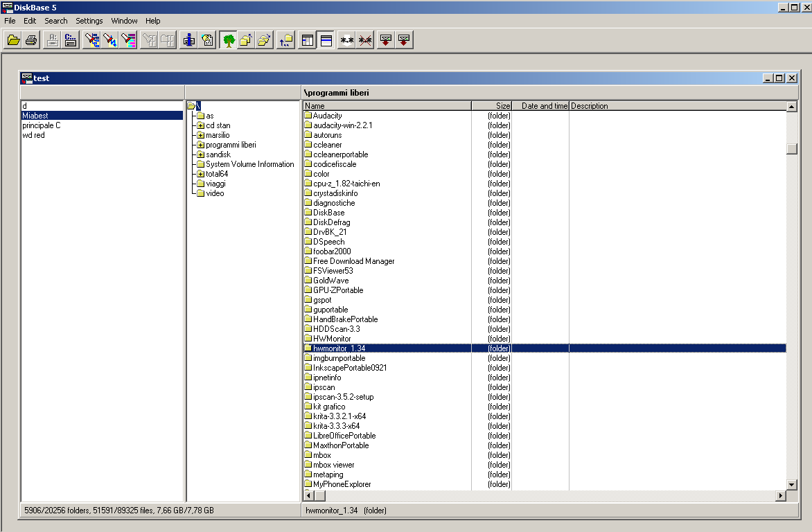Expand the cd stan folder node
Image resolution: width=812 pixels, height=532 pixels.
click(200, 125)
